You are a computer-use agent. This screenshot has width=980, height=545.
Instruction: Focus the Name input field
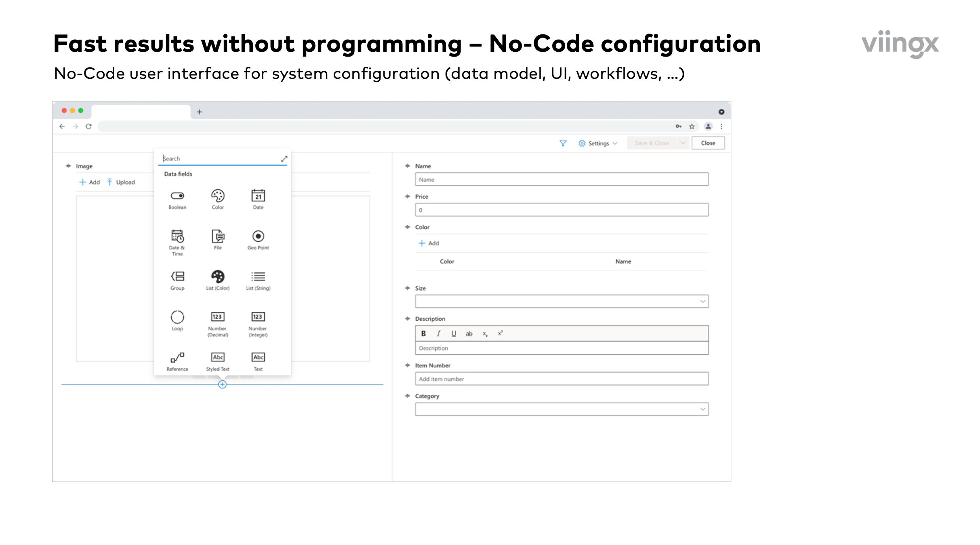pos(562,180)
